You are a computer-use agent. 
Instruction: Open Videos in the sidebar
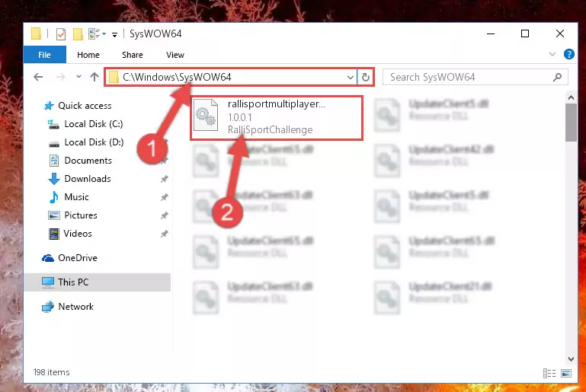pyautogui.click(x=70, y=234)
